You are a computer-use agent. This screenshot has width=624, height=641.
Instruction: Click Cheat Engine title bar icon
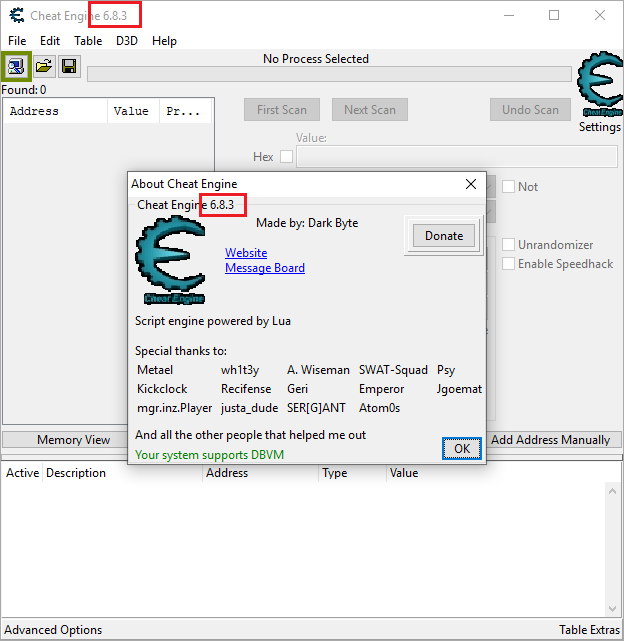coord(17,16)
